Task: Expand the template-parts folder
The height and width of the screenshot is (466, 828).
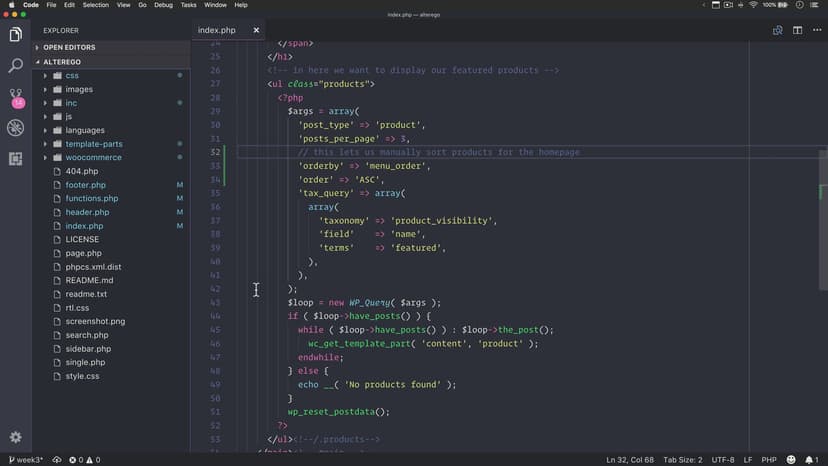Action: [93, 144]
